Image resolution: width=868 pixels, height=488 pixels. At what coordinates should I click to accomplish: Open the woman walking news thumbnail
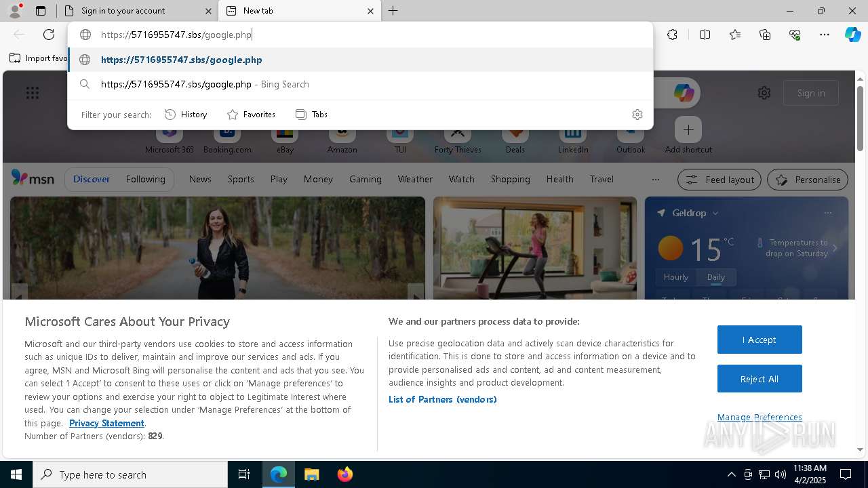(218, 247)
